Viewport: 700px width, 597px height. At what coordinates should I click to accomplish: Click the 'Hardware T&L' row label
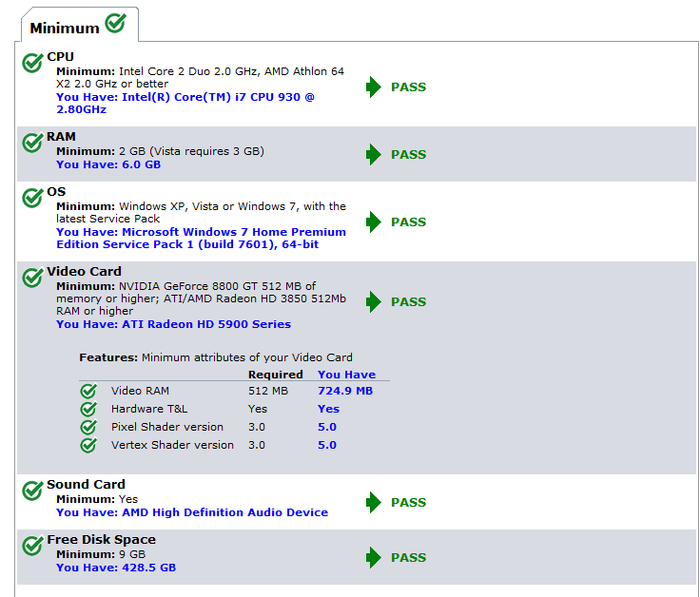coord(149,409)
